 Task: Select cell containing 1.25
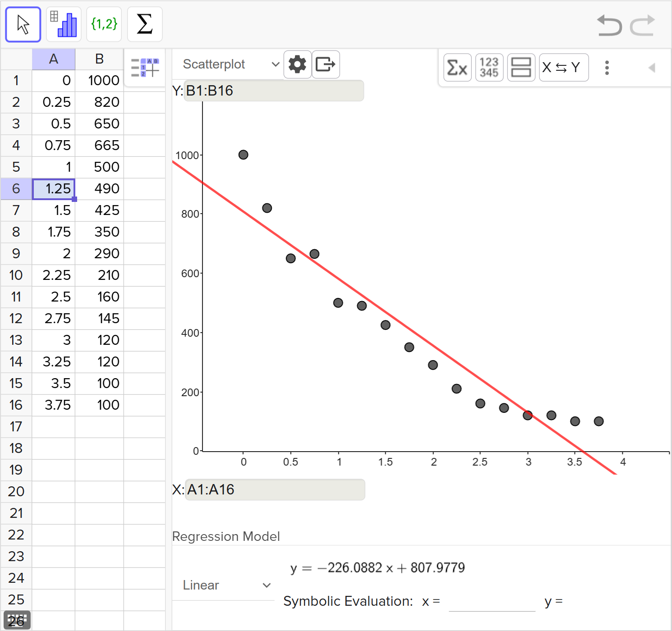[53, 189]
